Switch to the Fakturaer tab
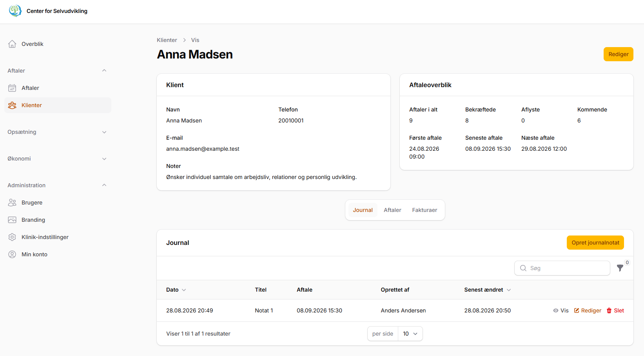The height and width of the screenshot is (356, 644). pyautogui.click(x=424, y=210)
